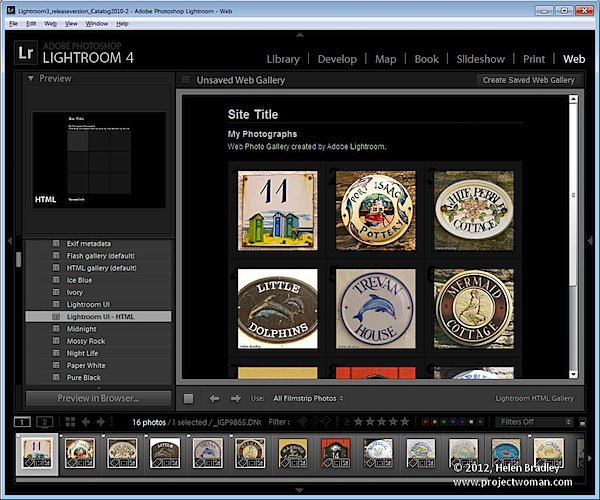The width and height of the screenshot is (600, 500).
Task: Go to previous photo with toolbar left arrow
Action: (x=214, y=399)
